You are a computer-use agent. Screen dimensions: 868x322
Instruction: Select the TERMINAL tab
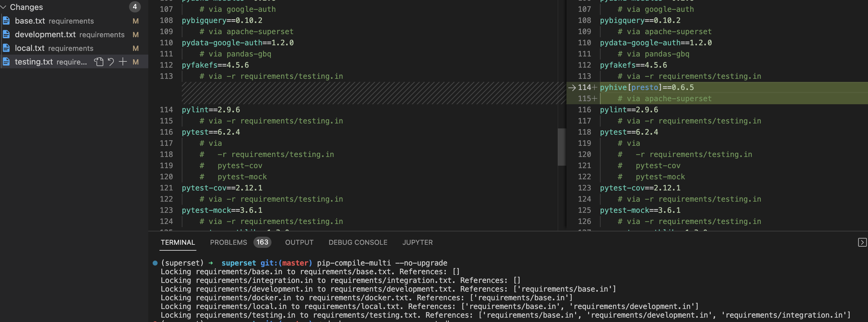[177, 242]
